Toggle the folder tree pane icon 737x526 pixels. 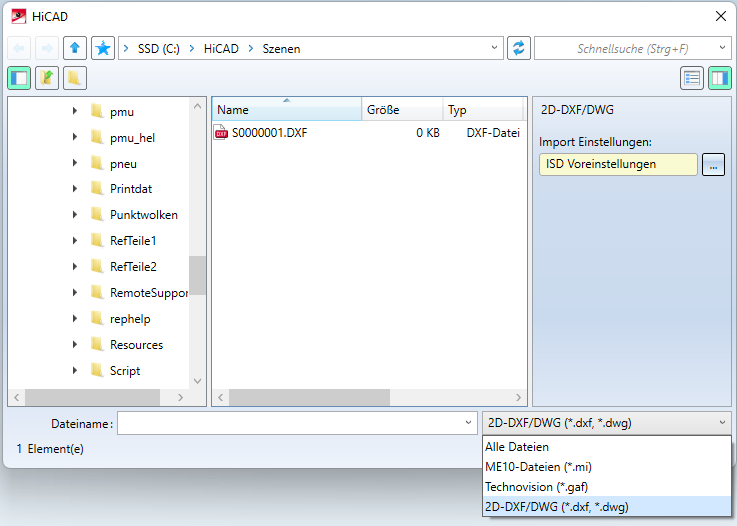pyautogui.click(x=19, y=78)
